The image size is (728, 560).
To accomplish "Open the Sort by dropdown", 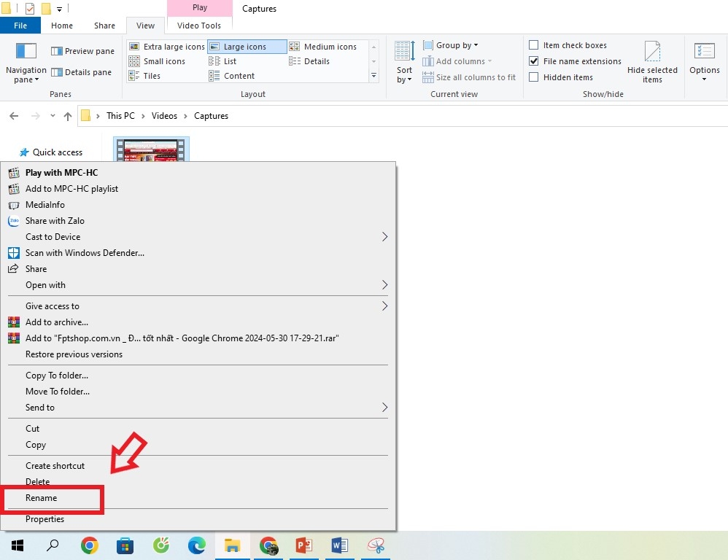I will (x=404, y=63).
